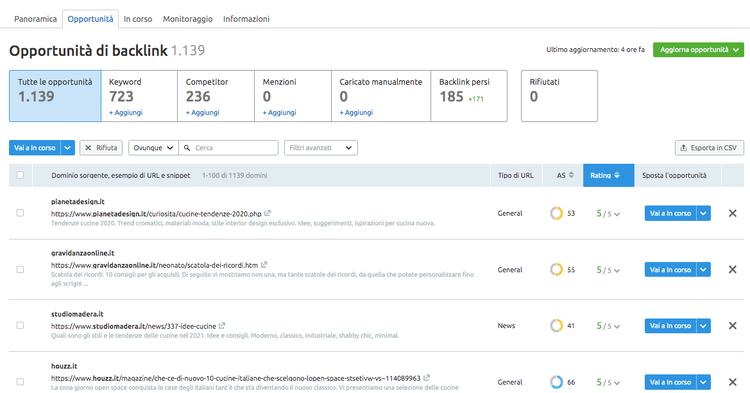Check the houzz.it row checkbox

pos(20,382)
